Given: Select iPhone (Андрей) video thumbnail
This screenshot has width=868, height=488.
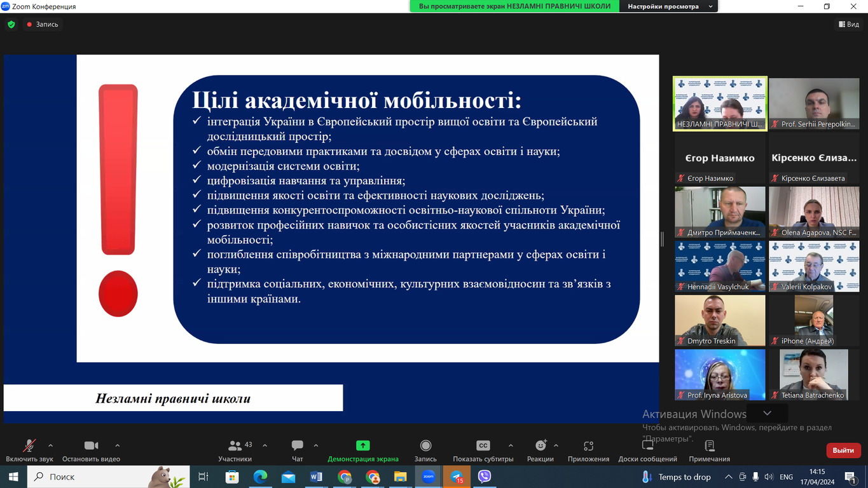Looking at the screenshot, I should pyautogui.click(x=814, y=321).
